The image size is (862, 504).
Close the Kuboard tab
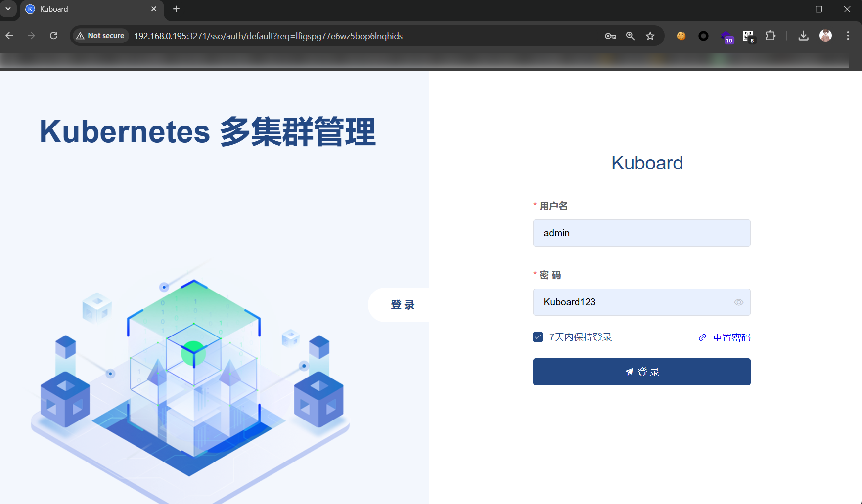pos(154,9)
